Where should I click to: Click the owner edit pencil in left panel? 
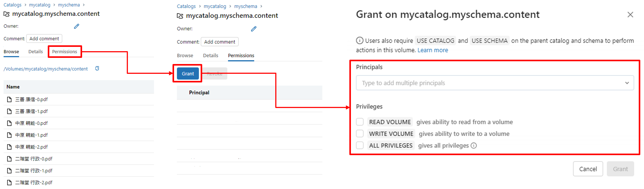[x=77, y=26]
